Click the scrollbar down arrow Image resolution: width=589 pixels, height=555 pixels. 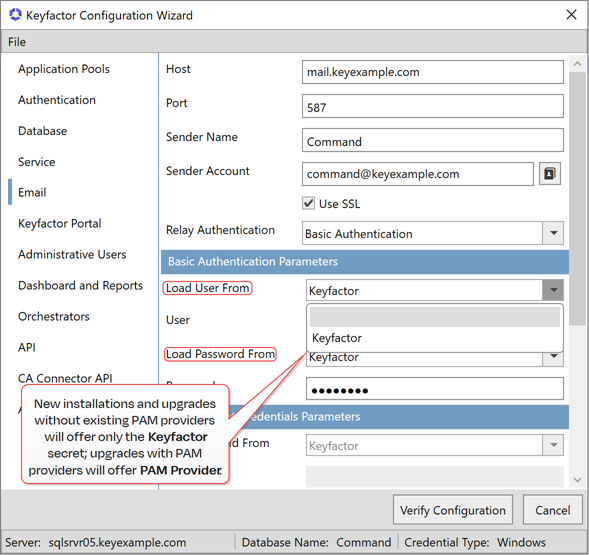(577, 480)
